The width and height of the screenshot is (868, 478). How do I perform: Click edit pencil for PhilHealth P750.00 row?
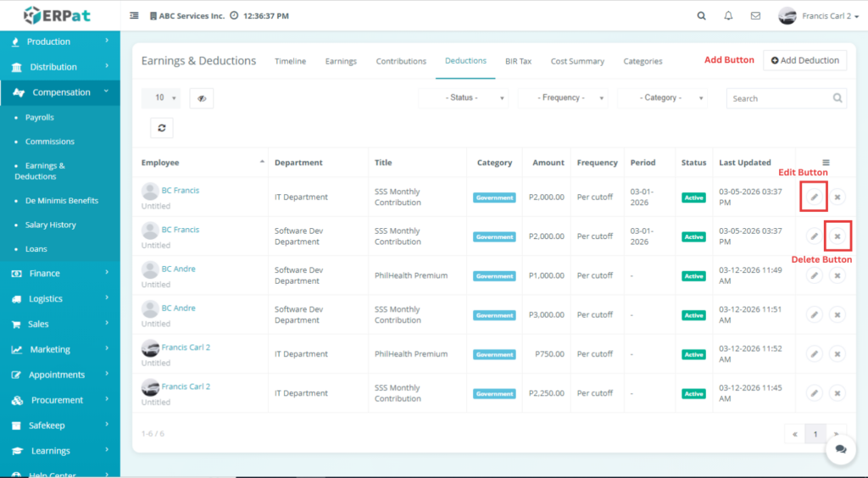tap(814, 354)
